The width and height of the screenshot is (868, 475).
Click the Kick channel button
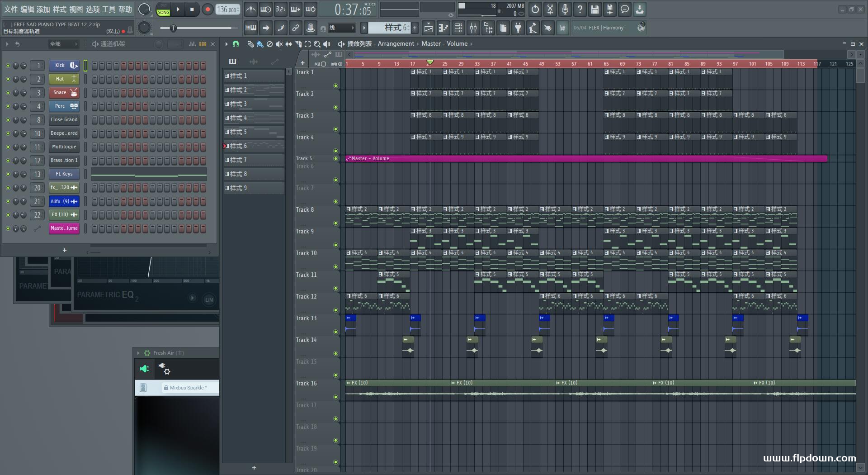click(64, 66)
